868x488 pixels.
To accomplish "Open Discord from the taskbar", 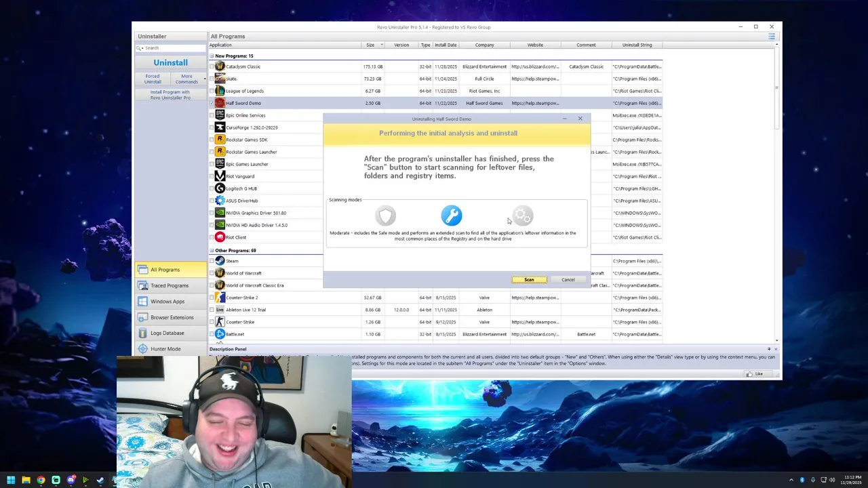I will [71, 480].
